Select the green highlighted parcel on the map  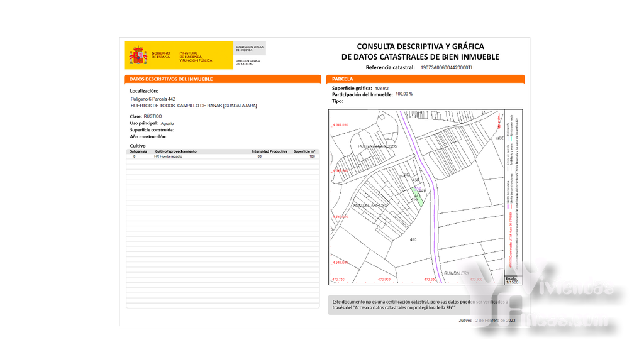(x=418, y=195)
